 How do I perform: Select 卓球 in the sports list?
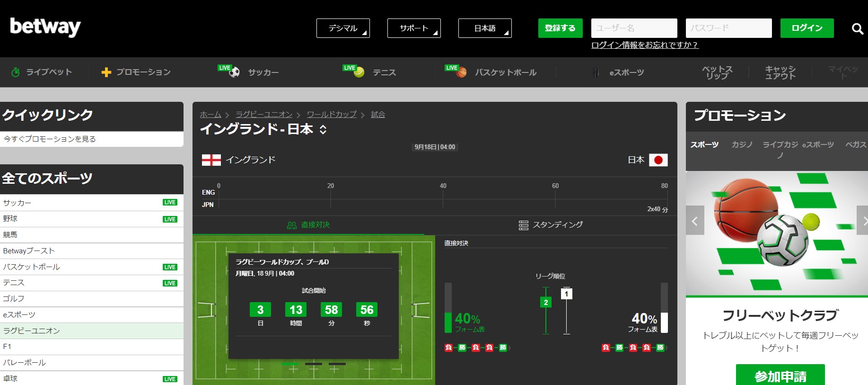(x=92, y=378)
